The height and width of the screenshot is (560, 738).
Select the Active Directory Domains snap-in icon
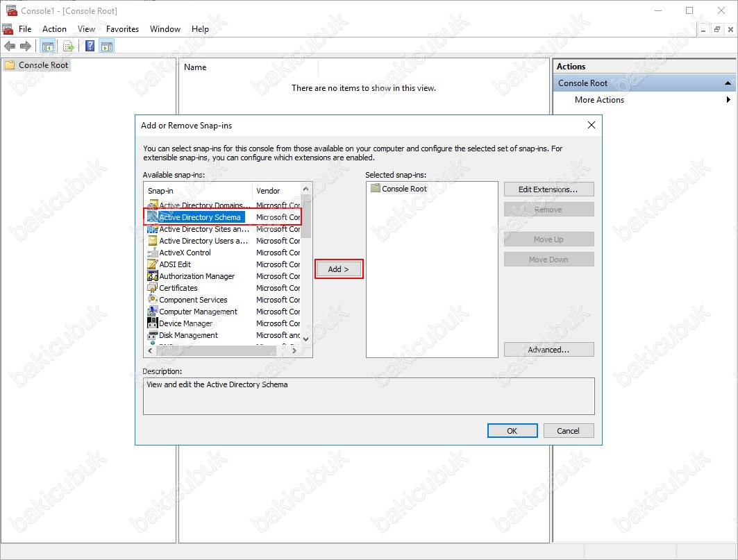[x=153, y=205]
